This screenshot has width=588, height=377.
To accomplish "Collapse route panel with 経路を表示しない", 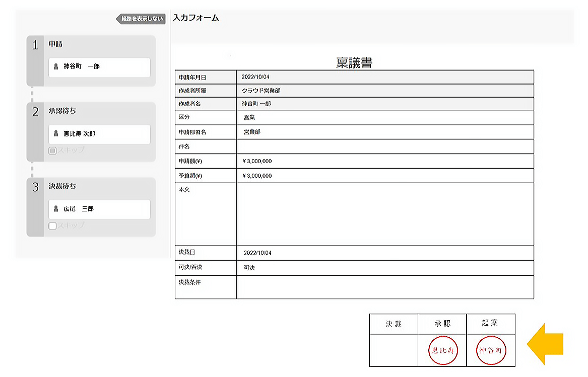I will click(x=141, y=19).
